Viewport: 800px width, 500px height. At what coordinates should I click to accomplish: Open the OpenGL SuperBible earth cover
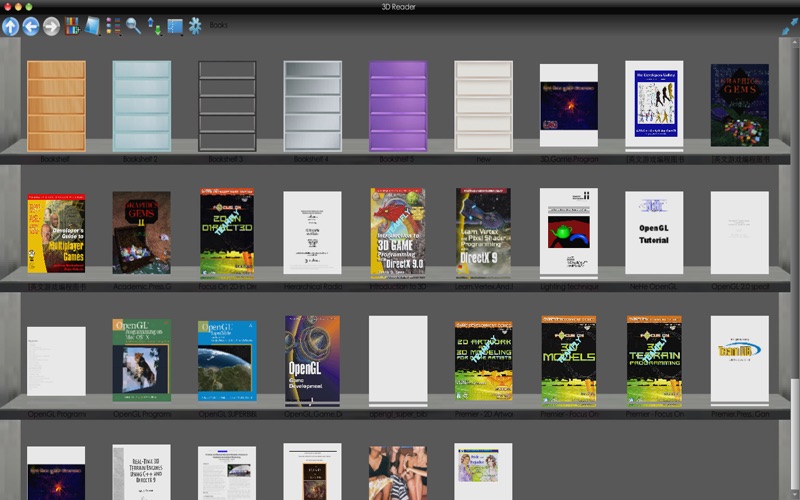click(227, 361)
